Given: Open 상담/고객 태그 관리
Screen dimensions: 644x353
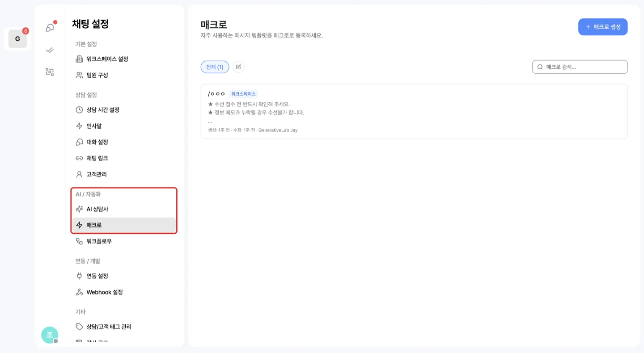Looking at the screenshot, I should [124, 327].
